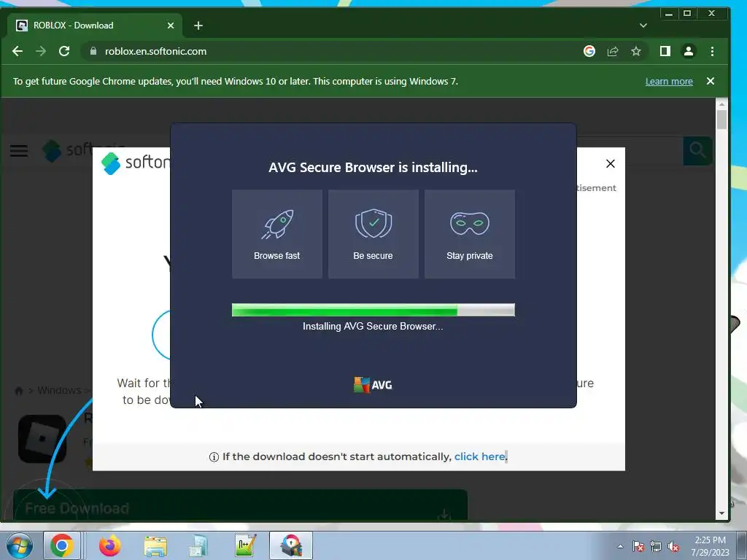Click the page vertical scrollbar thumb
This screenshot has height=560, width=747.
coord(721,120)
